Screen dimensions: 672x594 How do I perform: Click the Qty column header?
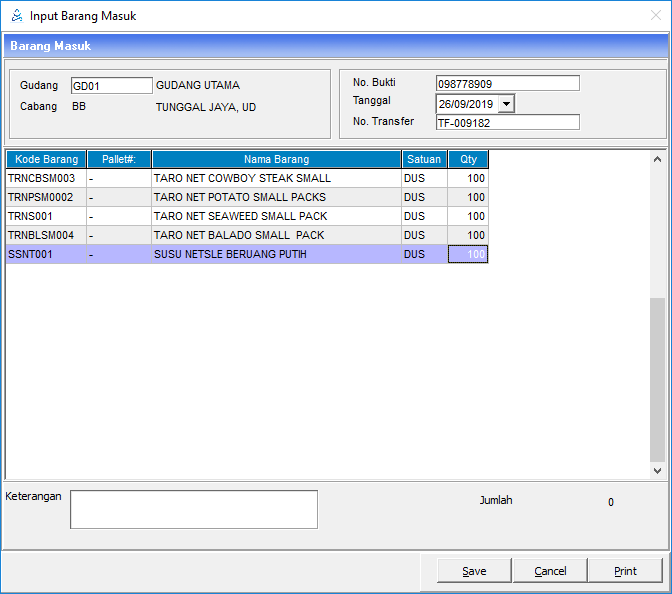click(468, 159)
